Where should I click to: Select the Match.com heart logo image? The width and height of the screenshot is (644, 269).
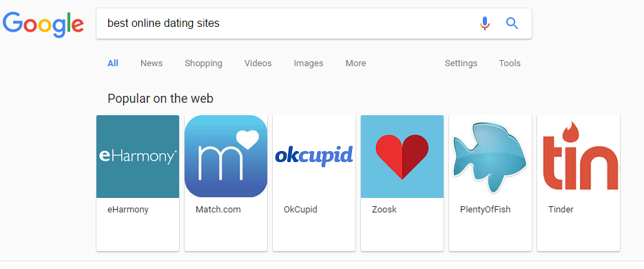click(226, 157)
